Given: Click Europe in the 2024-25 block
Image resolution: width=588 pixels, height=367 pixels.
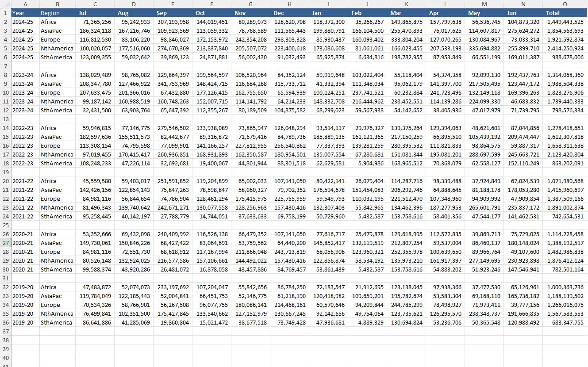Looking at the screenshot, I should [57, 39].
